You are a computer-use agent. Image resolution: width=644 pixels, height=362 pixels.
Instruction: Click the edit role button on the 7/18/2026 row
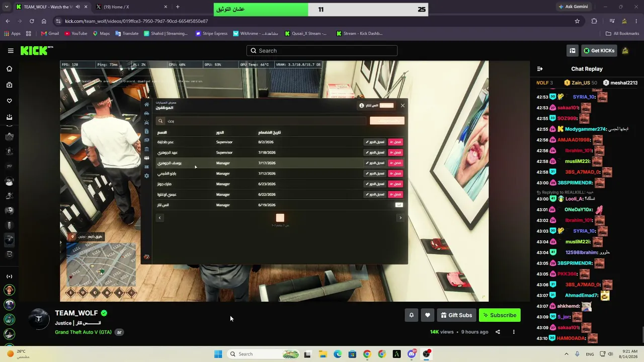[375, 152]
